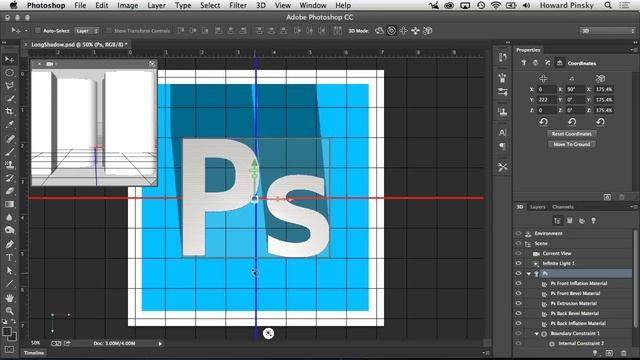640x360 pixels.
Task: Filter 3D panel by Meshes
Action: [569, 221]
